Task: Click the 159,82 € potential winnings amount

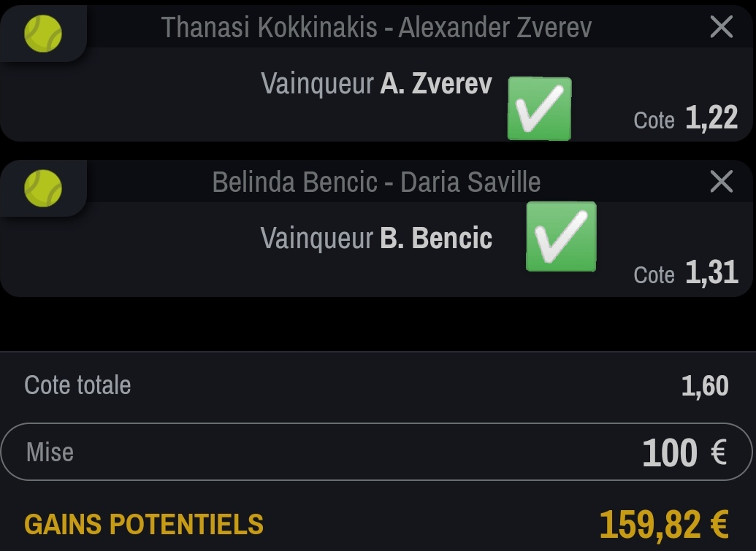Action: point(664,524)
